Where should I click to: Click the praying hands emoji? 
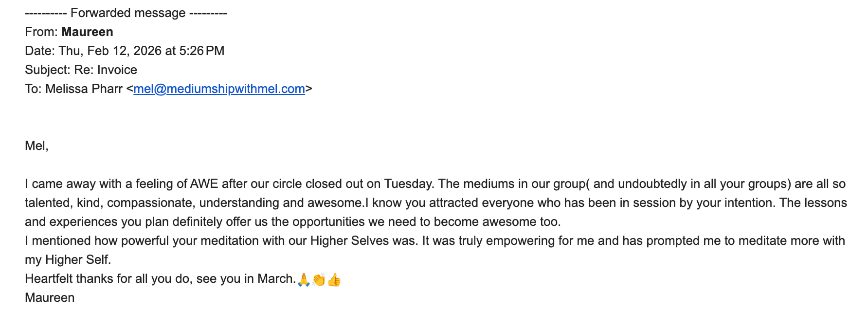point(304,279)
